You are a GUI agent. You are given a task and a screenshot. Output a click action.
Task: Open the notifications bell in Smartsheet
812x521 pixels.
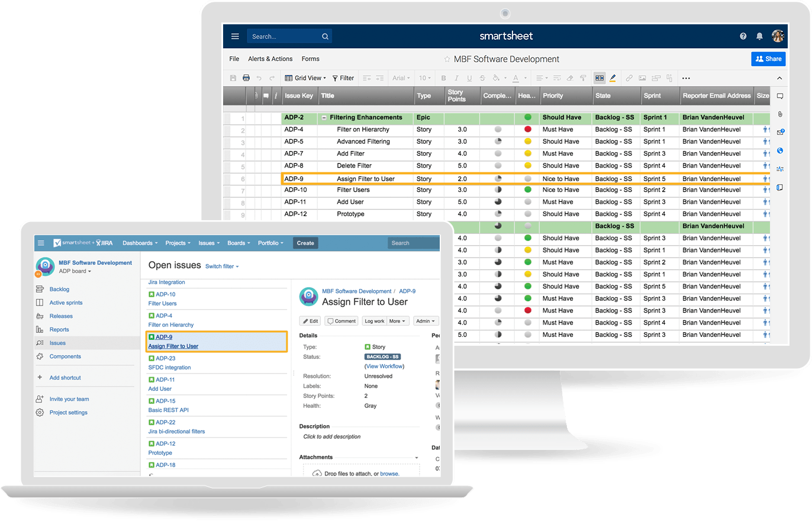tap(759, 36)
